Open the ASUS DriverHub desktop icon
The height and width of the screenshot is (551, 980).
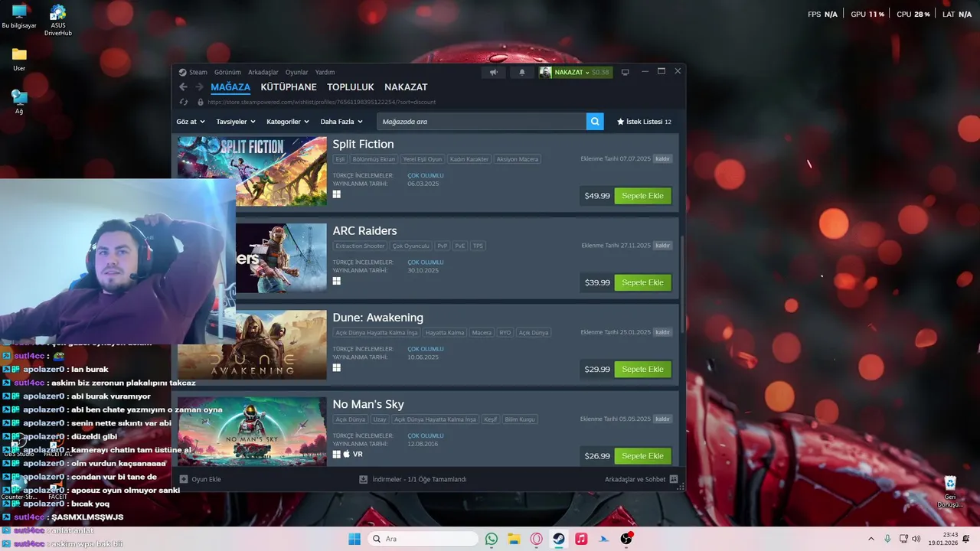point(57,20)
